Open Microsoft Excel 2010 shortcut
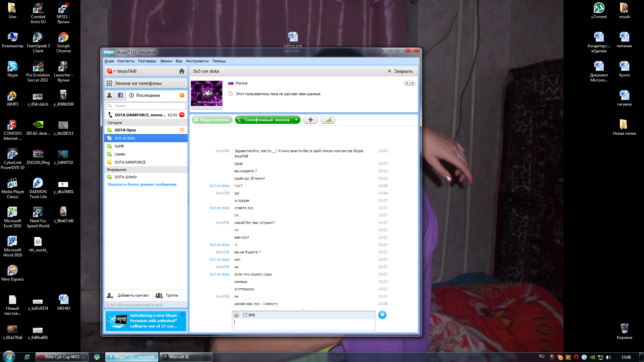The width and height of the screenshot is (644, 362). (x=12, y=218)
